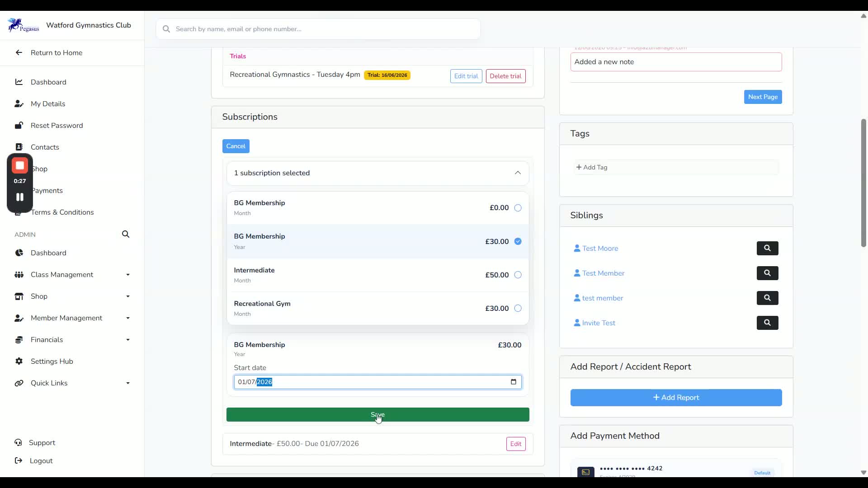Screen dimensions: 868x488
Task: Click the admin Shop storefront icon
Action: (19, 296)
